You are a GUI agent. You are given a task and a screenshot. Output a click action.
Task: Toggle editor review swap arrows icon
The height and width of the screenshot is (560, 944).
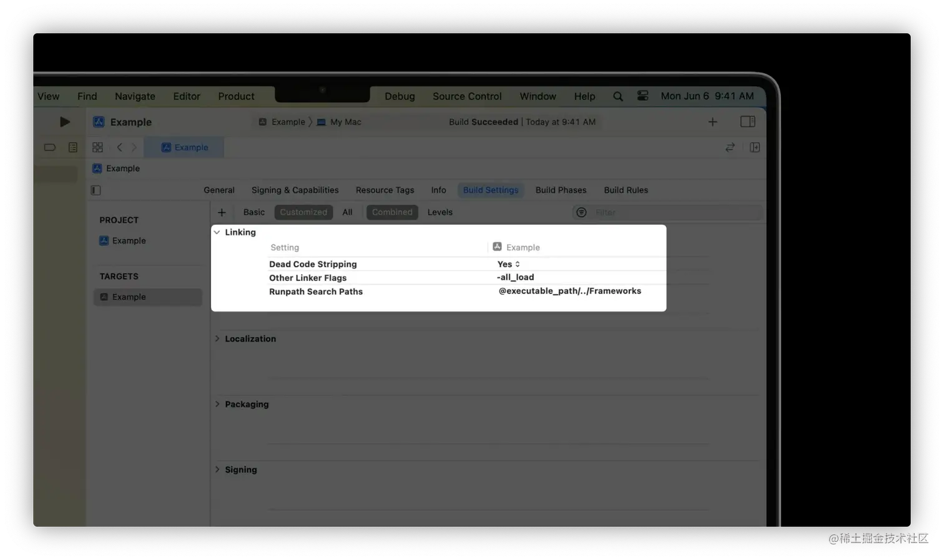point(730,147)
